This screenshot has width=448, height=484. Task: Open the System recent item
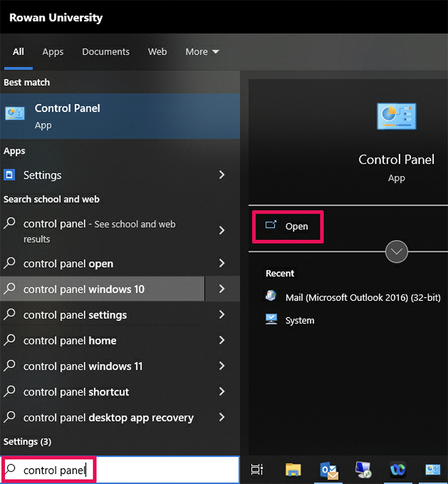[x=300, y=320]
